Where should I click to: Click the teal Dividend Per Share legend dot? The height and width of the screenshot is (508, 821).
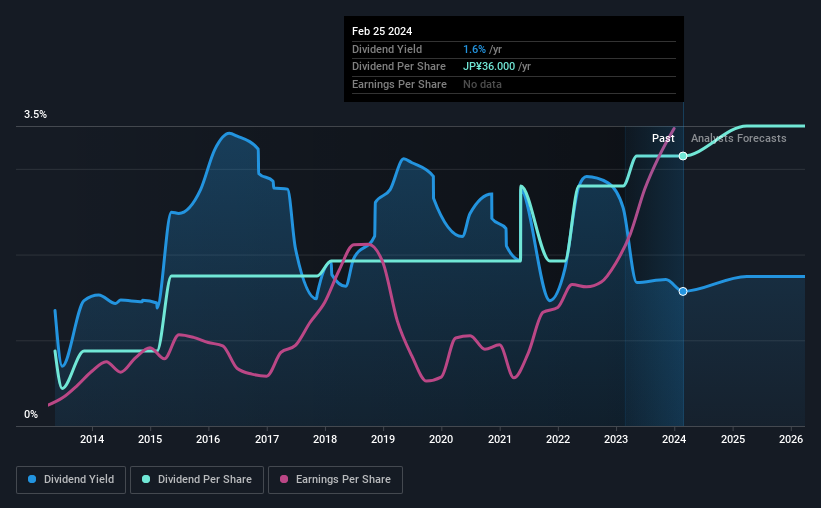coord(146,479)
